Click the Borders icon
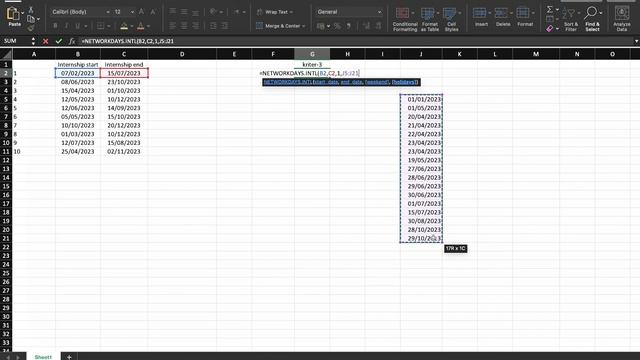 [100, 26]
